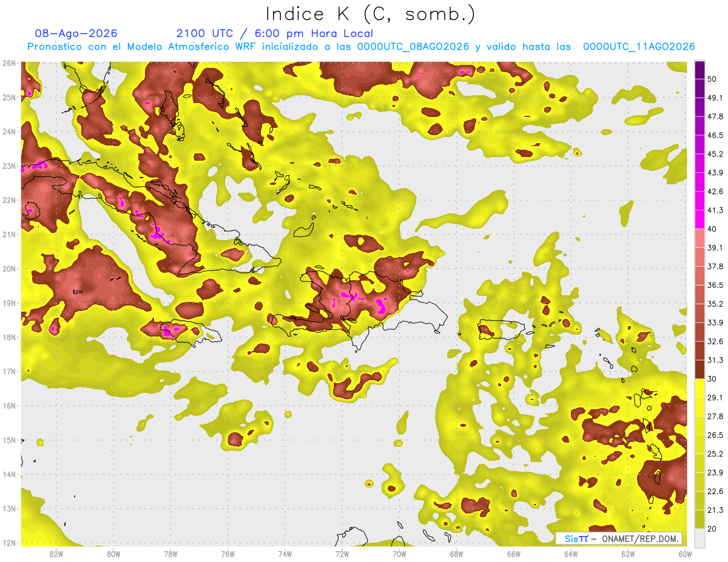Click the "25.2" color bar label
This screenshot has height=562, width=728.
[715, 454]
